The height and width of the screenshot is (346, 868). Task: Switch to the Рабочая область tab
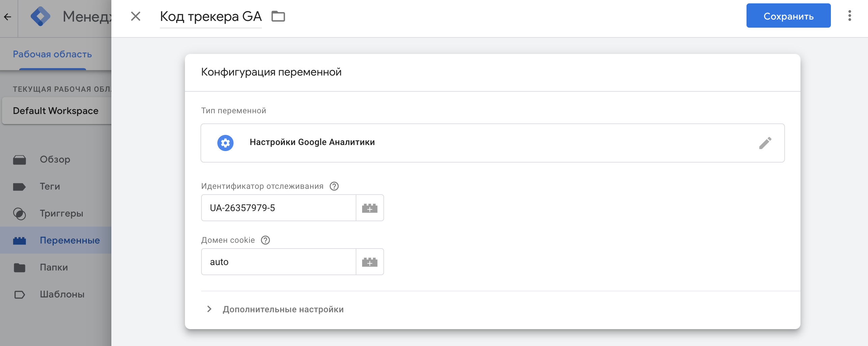pos(52,54)
